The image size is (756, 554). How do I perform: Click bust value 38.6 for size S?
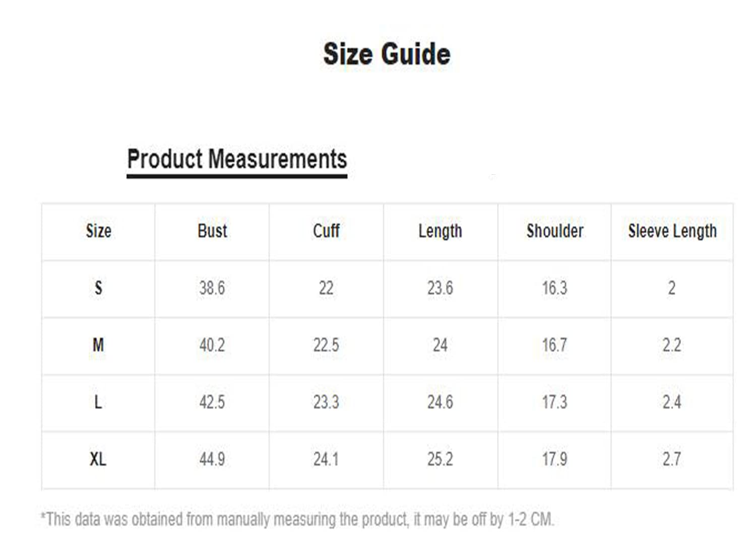[x=212, y=288]
